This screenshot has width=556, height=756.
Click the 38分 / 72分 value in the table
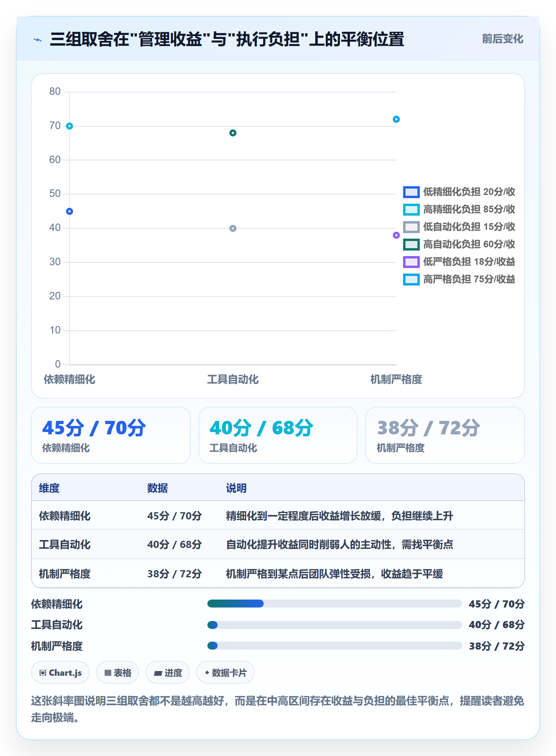174,574
